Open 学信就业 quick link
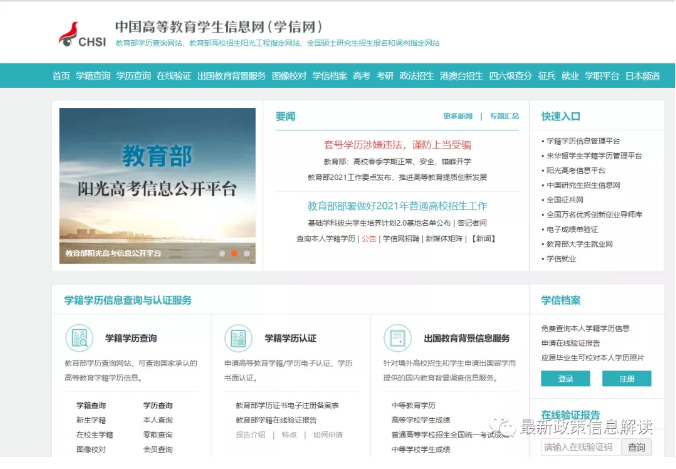This screenshot has height=469, width=676. [x=561, y=259]
